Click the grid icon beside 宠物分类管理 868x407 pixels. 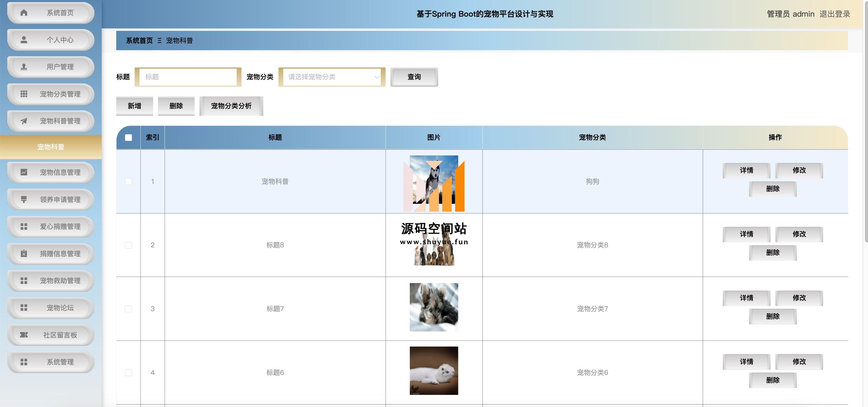[24, 94]
